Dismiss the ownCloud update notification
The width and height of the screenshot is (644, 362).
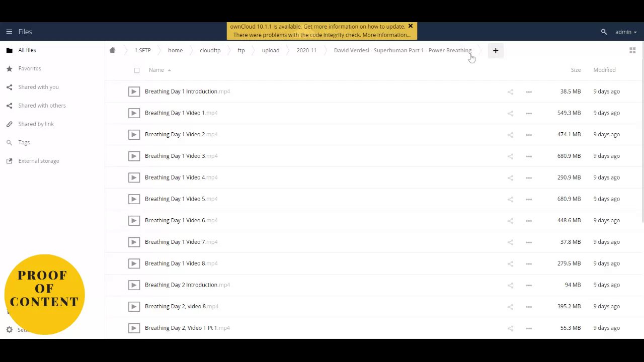click(410, 26)
